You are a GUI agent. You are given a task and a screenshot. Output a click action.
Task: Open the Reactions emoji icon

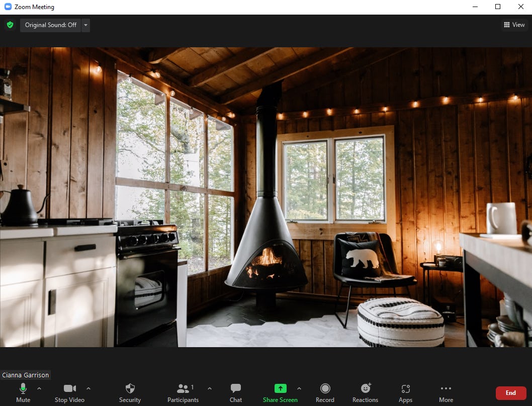pos(365,388)
